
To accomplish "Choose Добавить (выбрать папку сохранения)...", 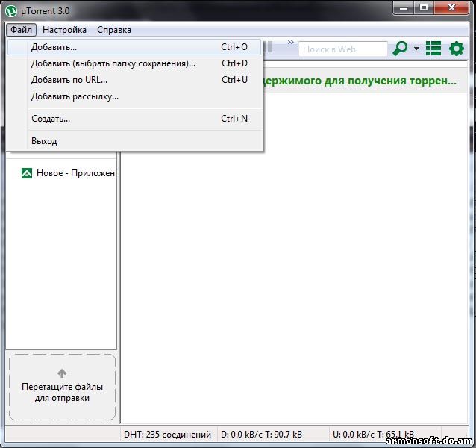I will click(x=134, y=63).
